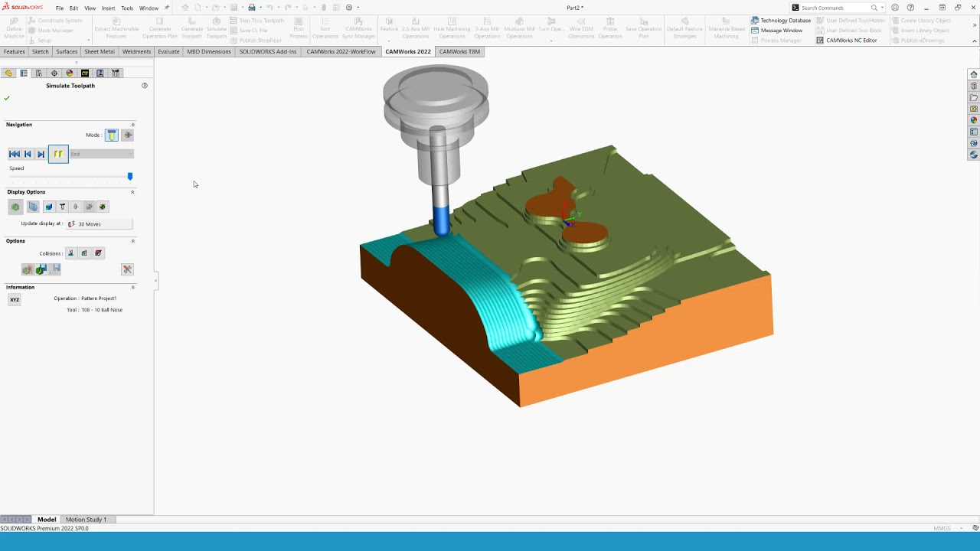
Task: Open simulation options wrench icon
Action: point(127,269)
